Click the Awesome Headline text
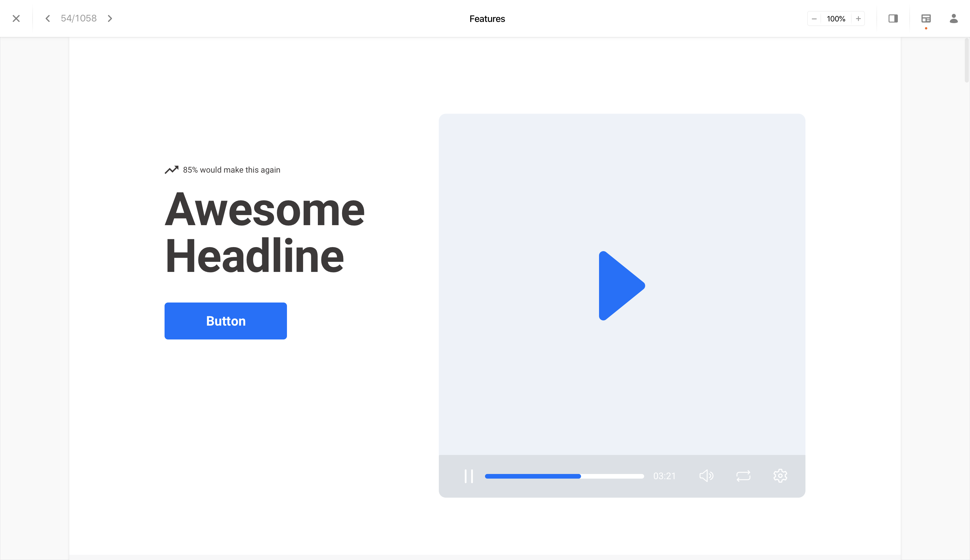This screenshot has width=970, height=560. click(x=264, y=232)
